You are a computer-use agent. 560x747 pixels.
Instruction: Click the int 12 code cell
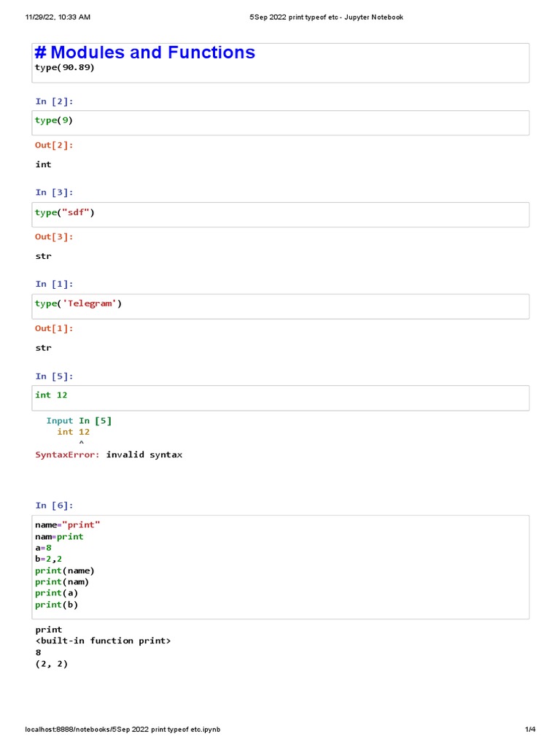(x=281, y=398)
